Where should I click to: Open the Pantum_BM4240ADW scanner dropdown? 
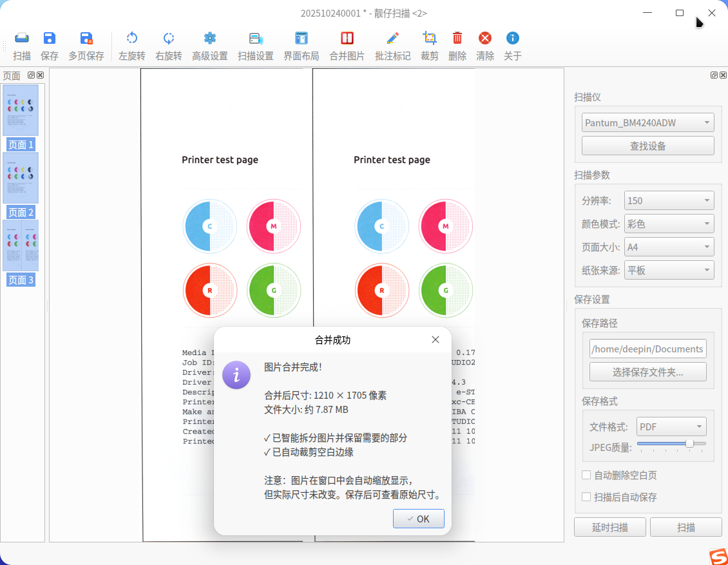pos(647,122)
